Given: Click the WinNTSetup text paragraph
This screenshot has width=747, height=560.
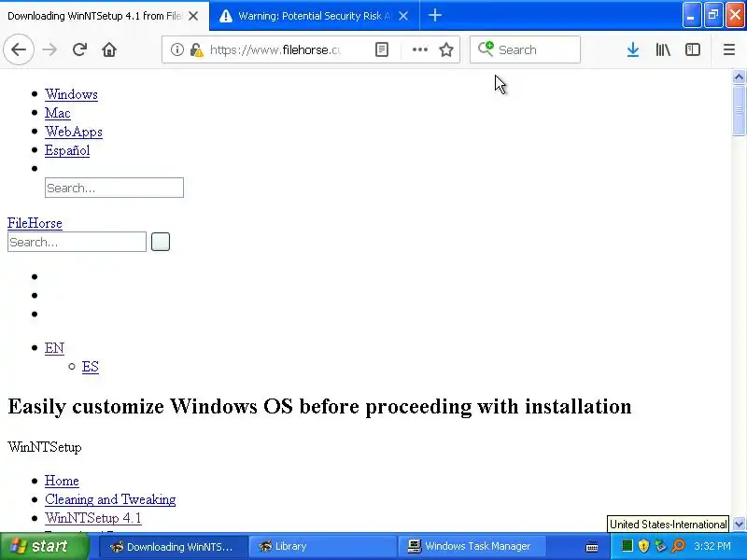Looking at the screenshot, I should pyautogui.click(x=45, y=447).
